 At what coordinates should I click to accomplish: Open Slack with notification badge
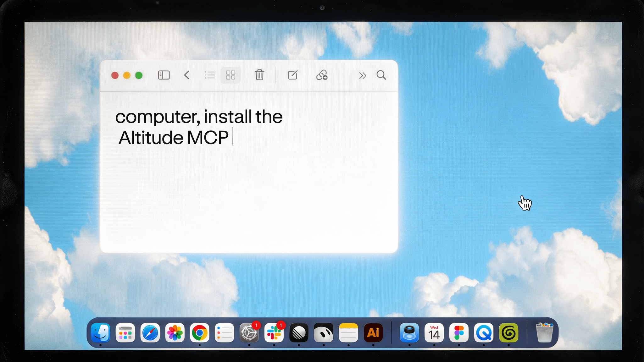[274, 332]
